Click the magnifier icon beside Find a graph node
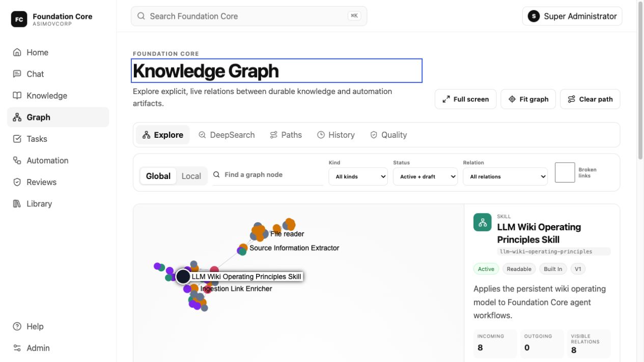Viewport: 644px width, 362px height. [216, 174]
